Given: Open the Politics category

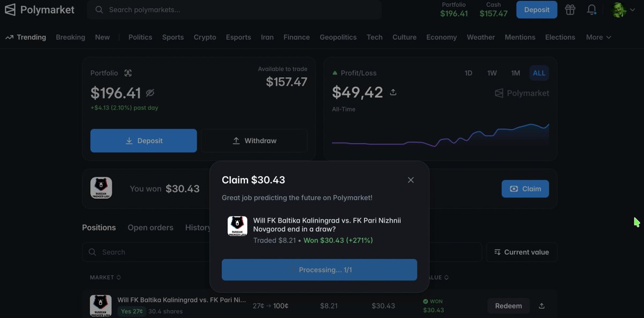Looking at the screenshot, I should 140,37.
